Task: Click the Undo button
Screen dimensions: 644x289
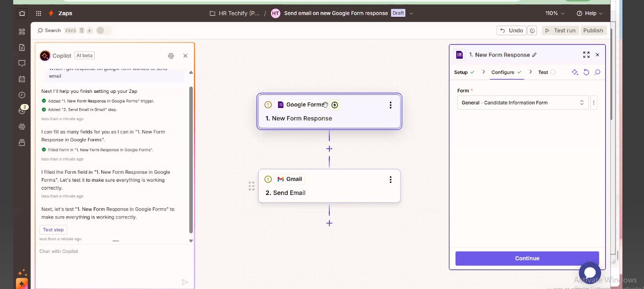Action: pyautogui.click(x=511, y=31)
